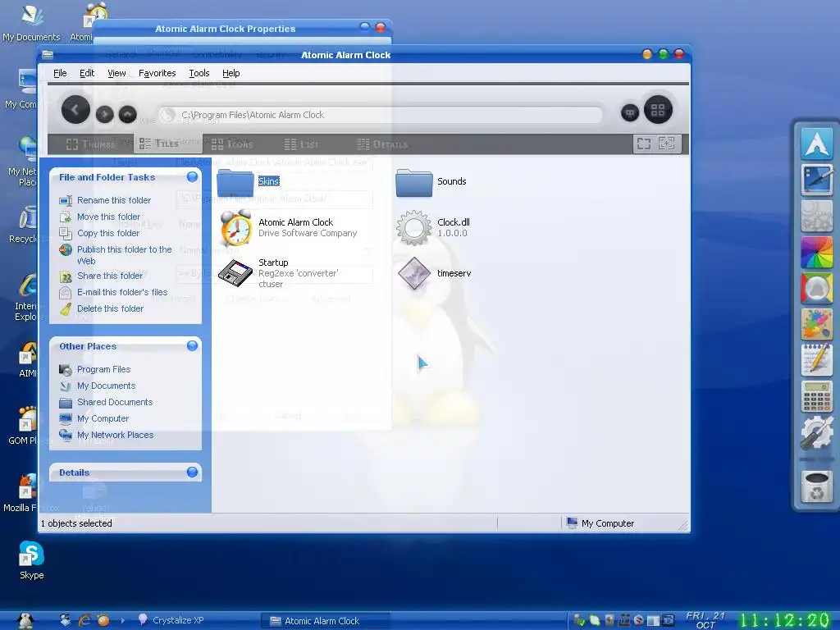Click the system menu icon on Atomic Alarm Clock title bar

click(x=48, y=55)
